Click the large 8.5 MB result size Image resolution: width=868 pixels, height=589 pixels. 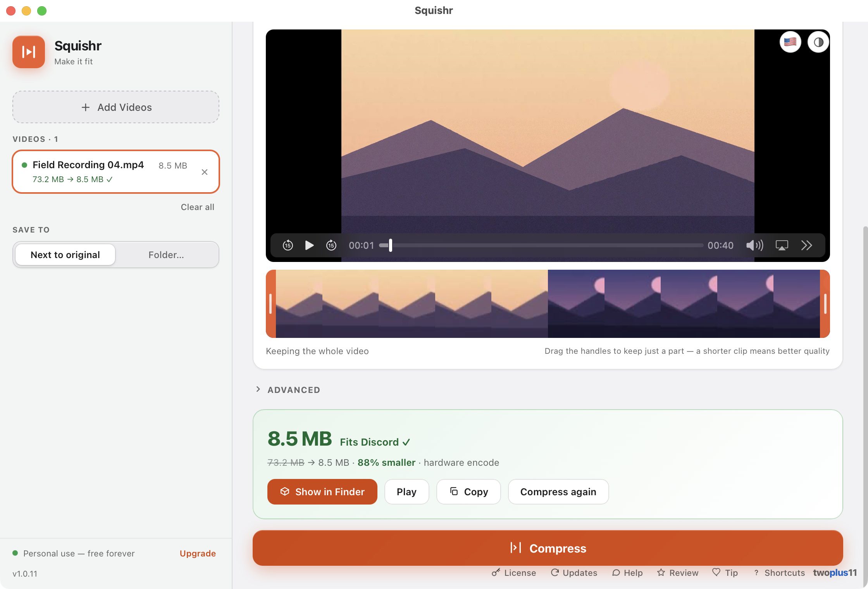point(300,439)
